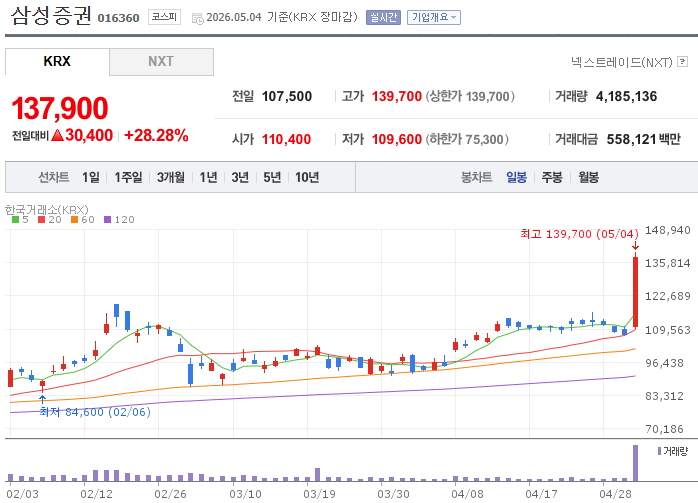Open the 넥스트레이드(NXT) help icon
Viewport: 698px width, 503px height.
682,61
